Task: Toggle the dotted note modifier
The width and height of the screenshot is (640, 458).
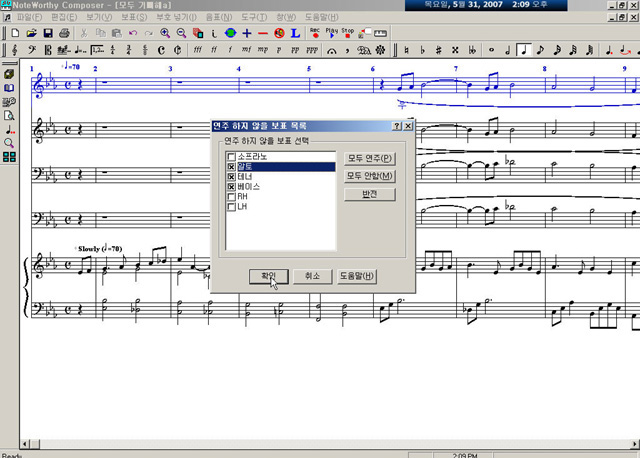Action: [609, 50]
